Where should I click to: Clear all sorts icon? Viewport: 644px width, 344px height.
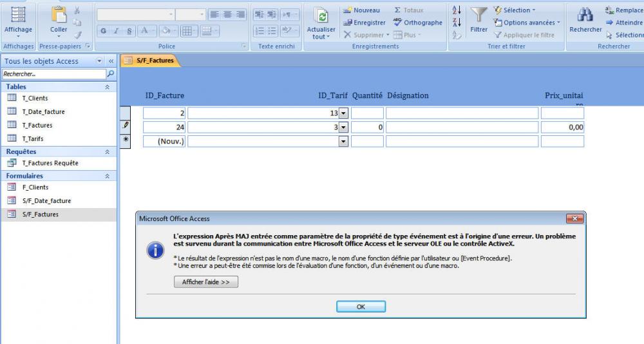click(457, 35)
